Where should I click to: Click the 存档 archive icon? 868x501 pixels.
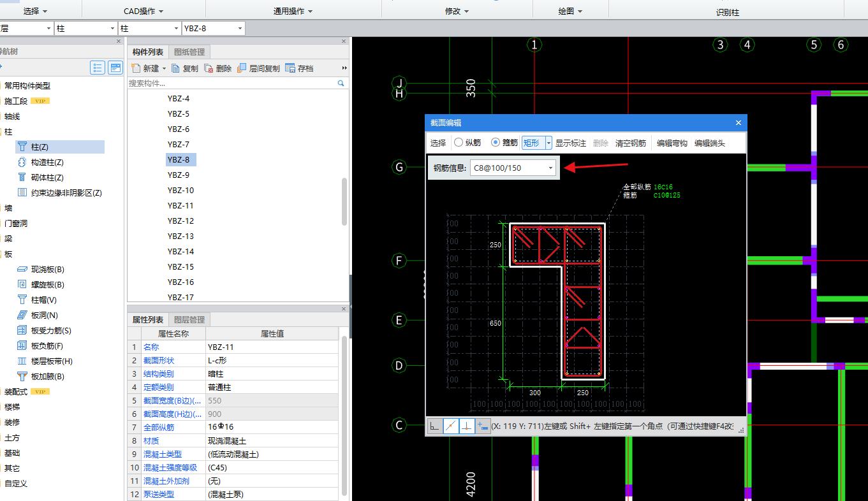pos(290,68)
